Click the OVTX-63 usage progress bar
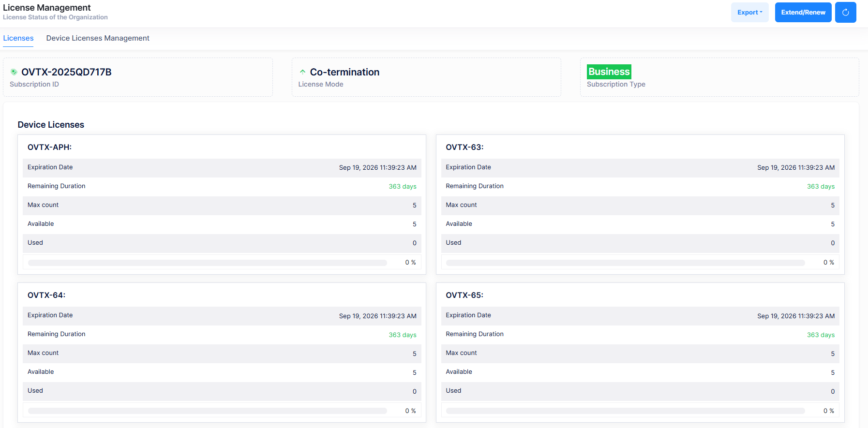868x428 pixels. coord(625,263)
